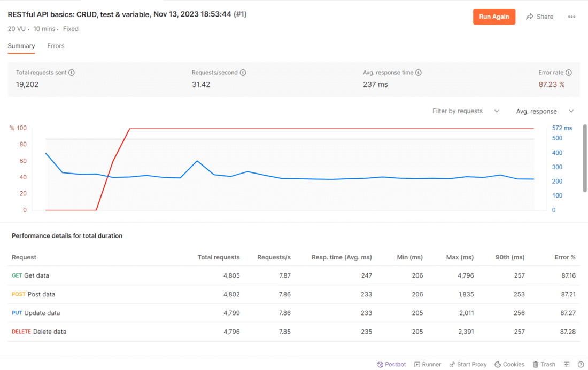
Task: Click info icon beside Total requests sent
Action: 72,73
